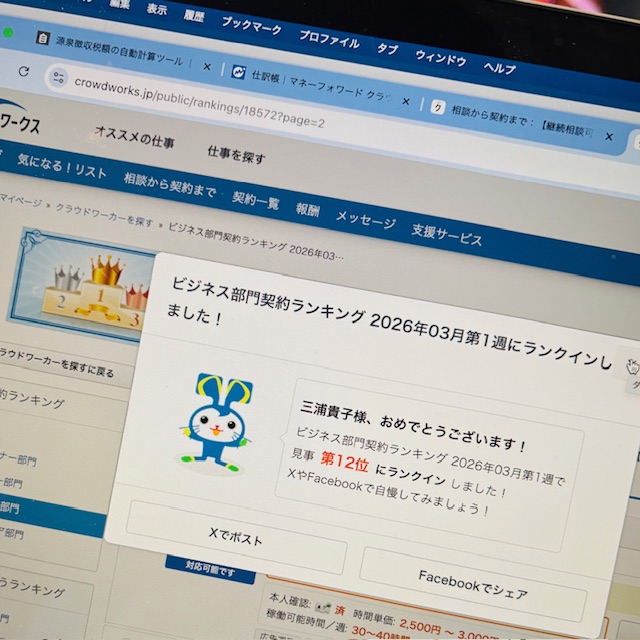Click the crown ranking podium banner
Viewport: 640px width, 640px height.
point(82,286)
